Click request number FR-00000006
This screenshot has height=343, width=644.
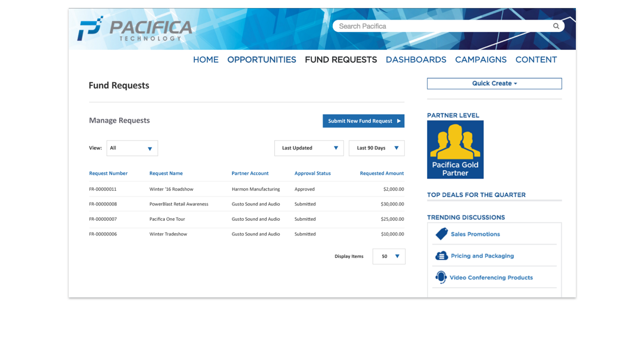tap(103, 234)
